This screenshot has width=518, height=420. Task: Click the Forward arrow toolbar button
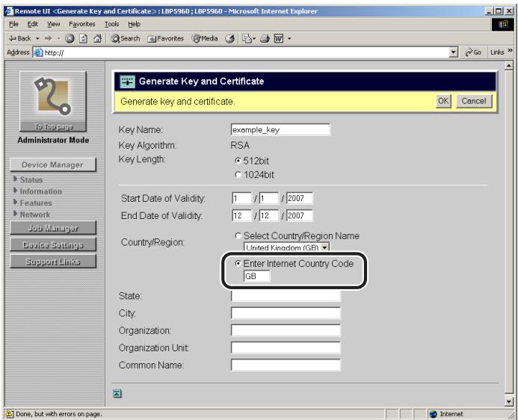pyautogui.click(x=49, y=39)
